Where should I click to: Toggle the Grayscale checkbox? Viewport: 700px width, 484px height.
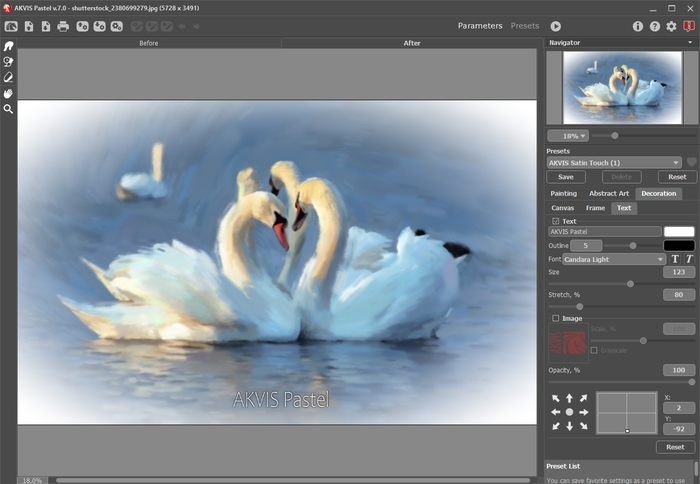(x=594, y=350)
